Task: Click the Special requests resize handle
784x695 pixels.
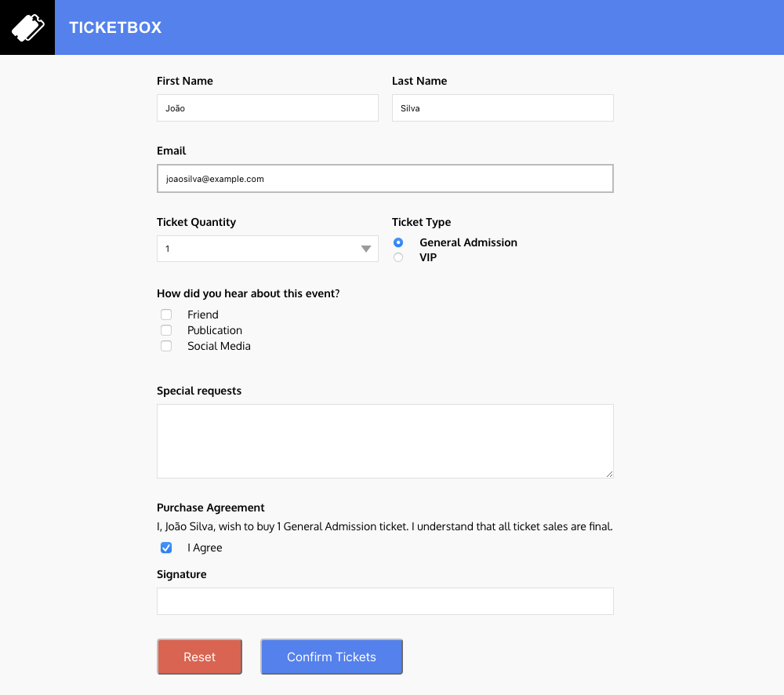Action: [x=608, y=473]
